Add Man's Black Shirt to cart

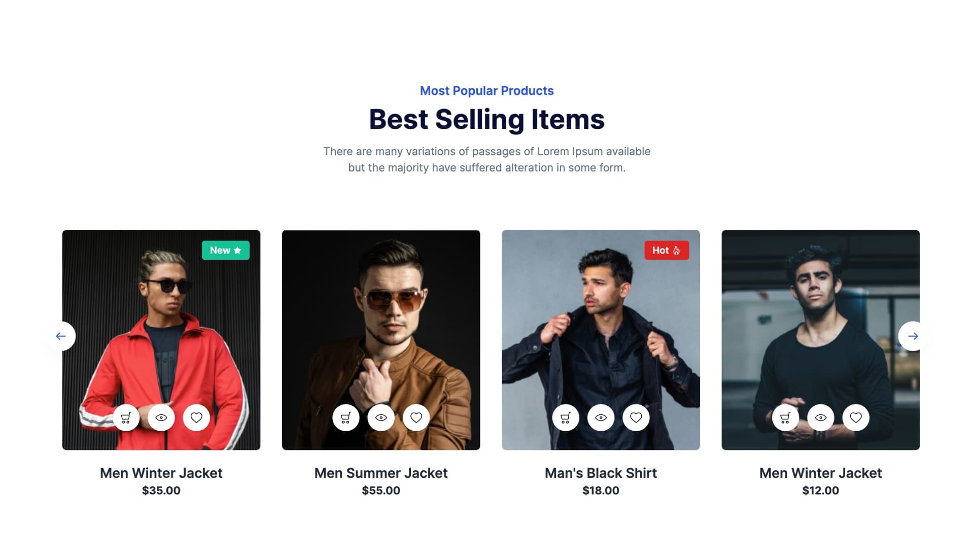tap(566, 417)
